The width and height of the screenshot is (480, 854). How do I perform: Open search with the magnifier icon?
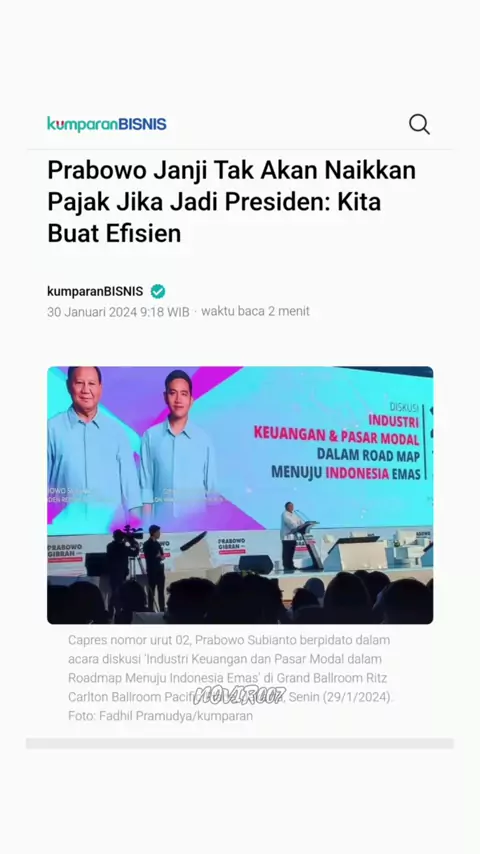[x=419, y=124]
